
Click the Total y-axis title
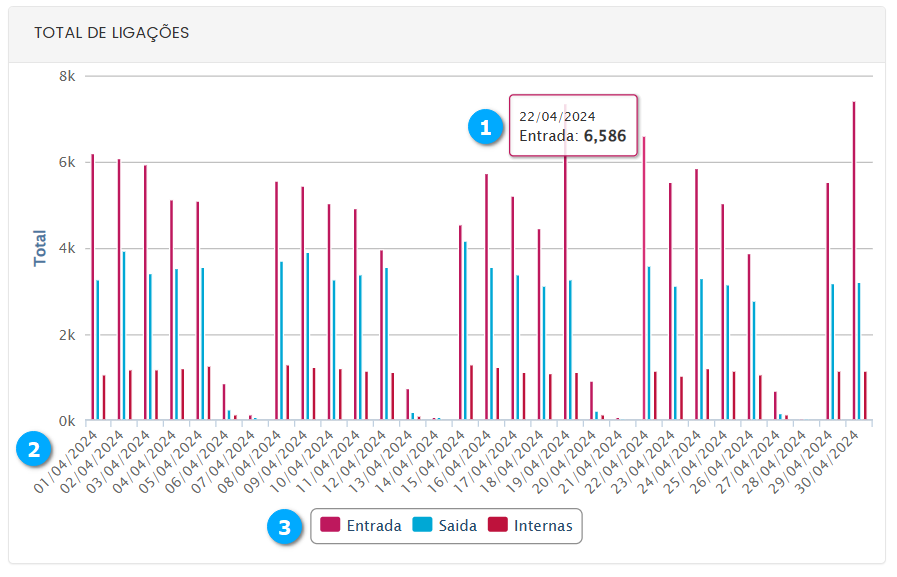pyautogui.click(x=41, y=248)
